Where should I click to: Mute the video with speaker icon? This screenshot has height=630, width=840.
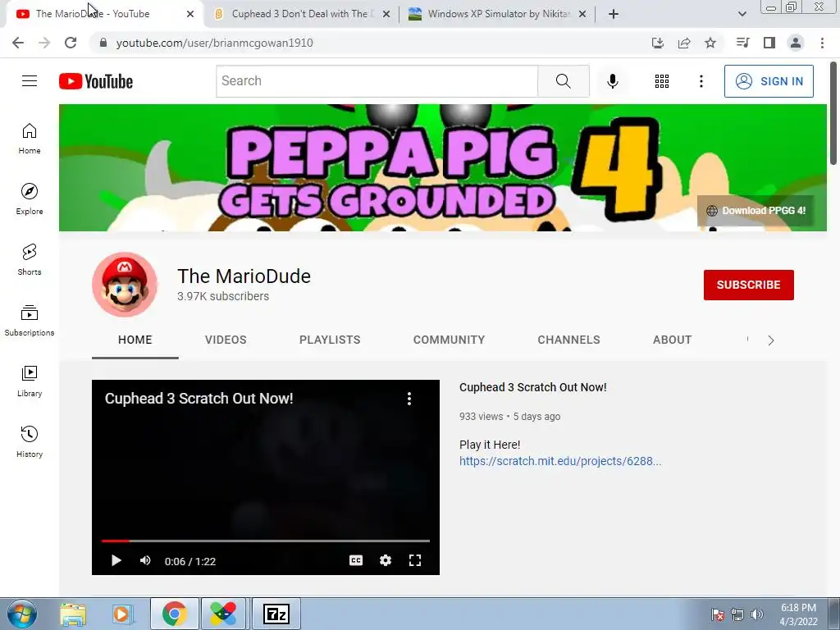click(x=145, y=560)
